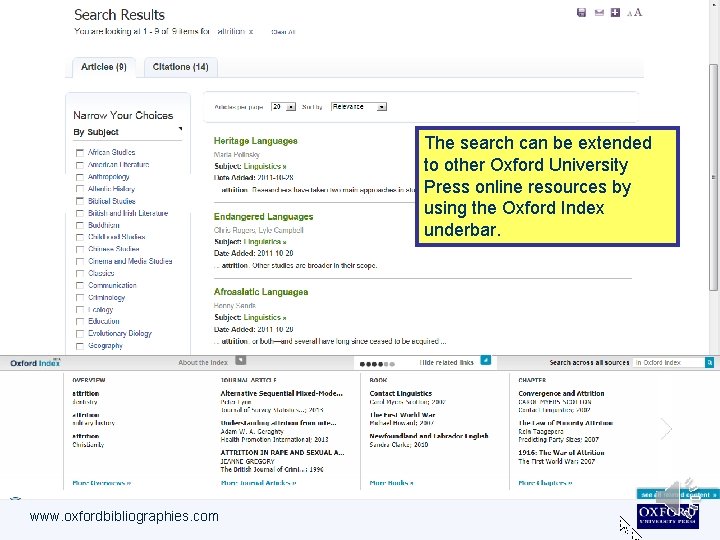
Task: Click the More Chapters link
Action: 545,483
